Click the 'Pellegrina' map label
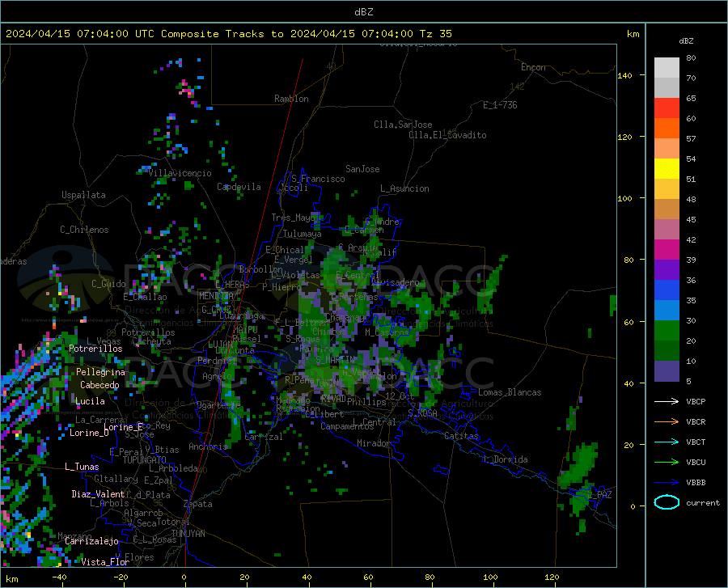 (101, 372)
